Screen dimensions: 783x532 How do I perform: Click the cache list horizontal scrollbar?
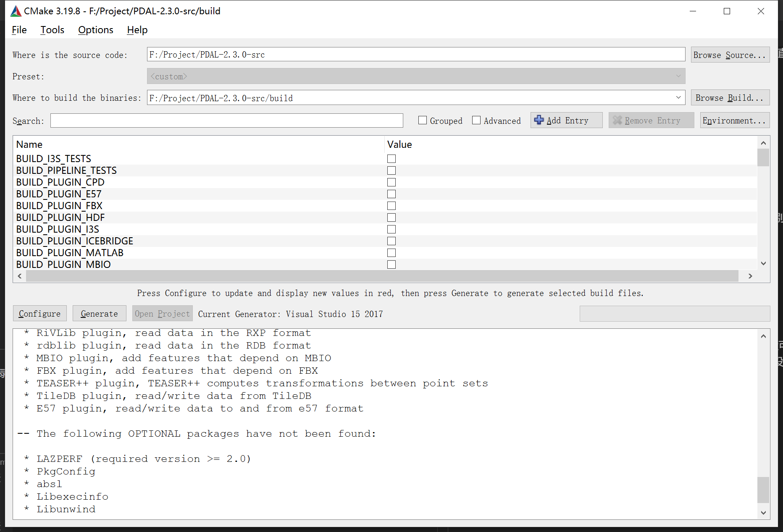coord(382,276)
